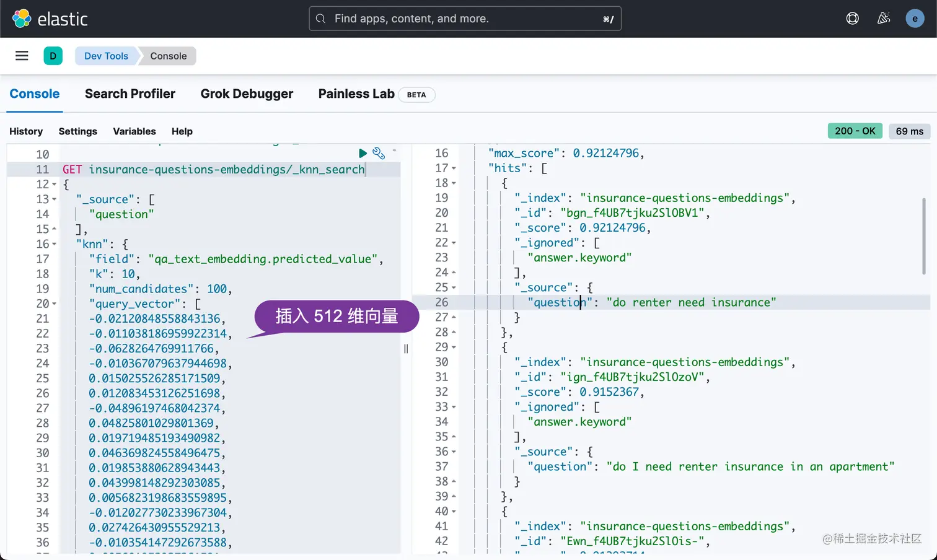Screen dimensions: 937x560
Task: Switch to the Console tab
Action: (x=35, y=94)
